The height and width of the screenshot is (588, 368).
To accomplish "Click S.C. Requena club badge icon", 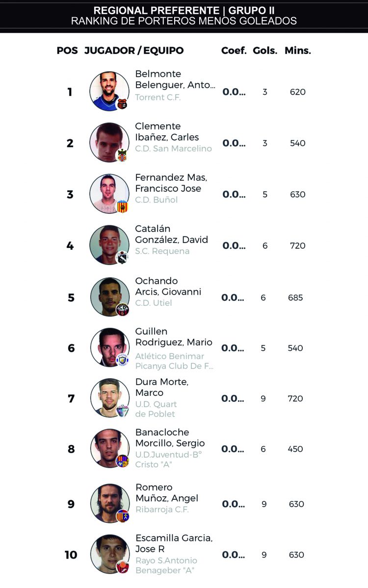I will 122,258.
